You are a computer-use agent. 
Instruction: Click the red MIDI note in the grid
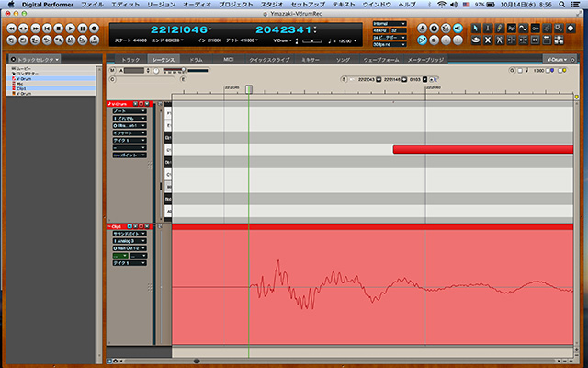[x=482, y=149]
